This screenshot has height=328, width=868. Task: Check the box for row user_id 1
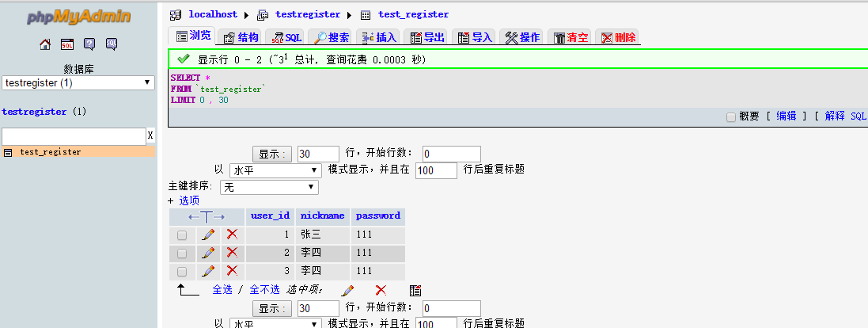point(181,235)
